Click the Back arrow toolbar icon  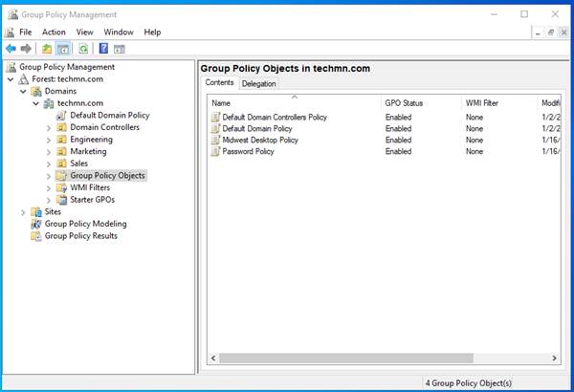pyautogui.click(x=11, y=49)
